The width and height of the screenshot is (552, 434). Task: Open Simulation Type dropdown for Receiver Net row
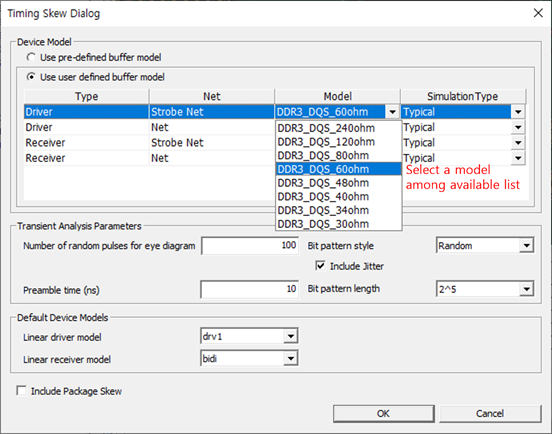coord(518,158)
